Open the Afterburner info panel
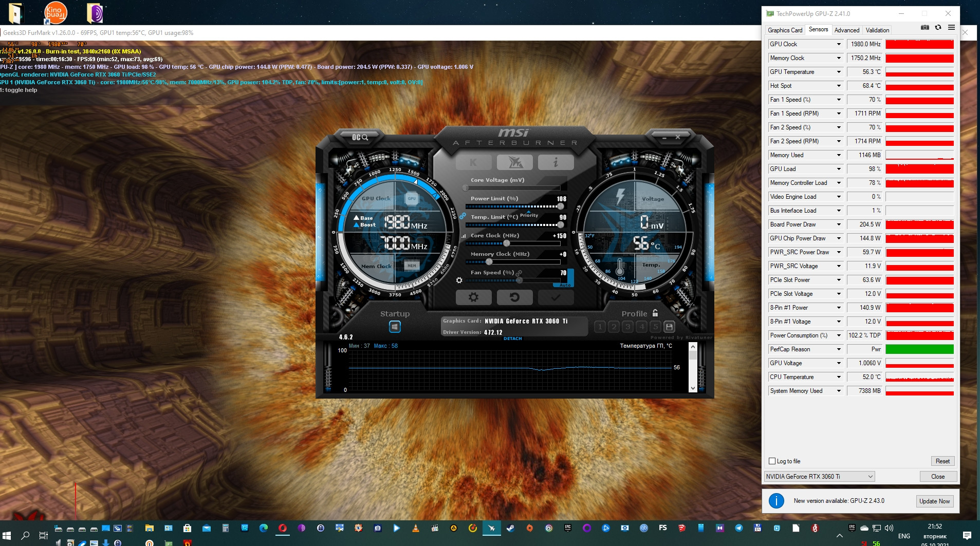 point(556,163)
